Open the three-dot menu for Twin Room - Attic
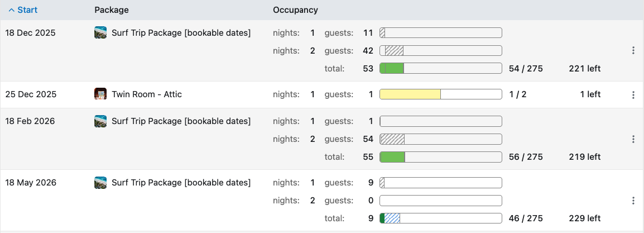The height and width of the screenshot is (233, 644). (x=633, y=95)
